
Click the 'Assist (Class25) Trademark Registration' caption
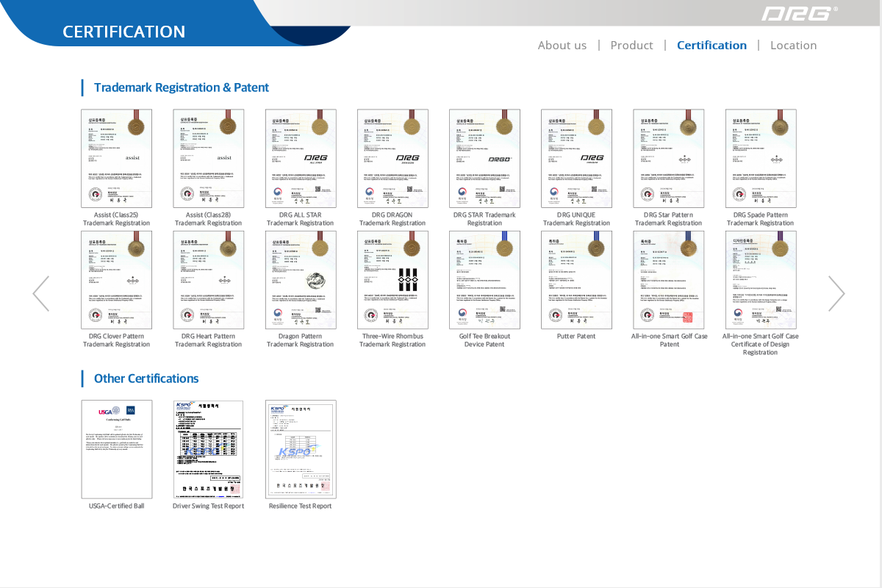coord(116,219)
